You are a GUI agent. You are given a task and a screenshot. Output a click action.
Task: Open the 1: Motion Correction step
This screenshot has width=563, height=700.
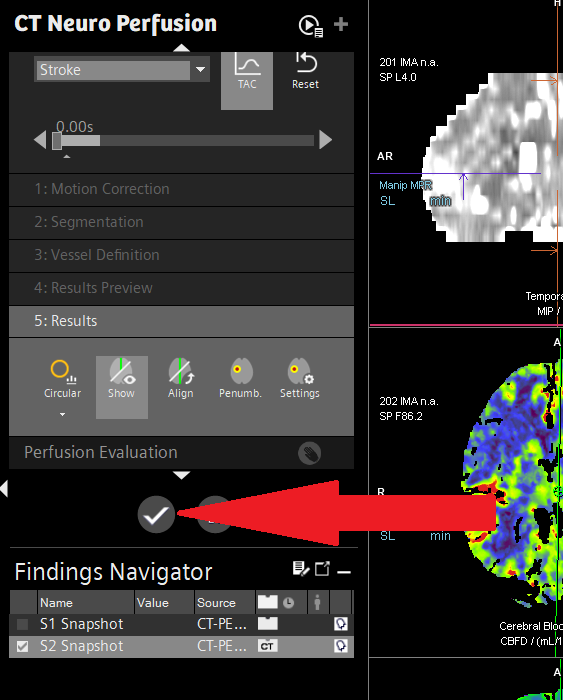pyautogui.click(x=181, y=189)
